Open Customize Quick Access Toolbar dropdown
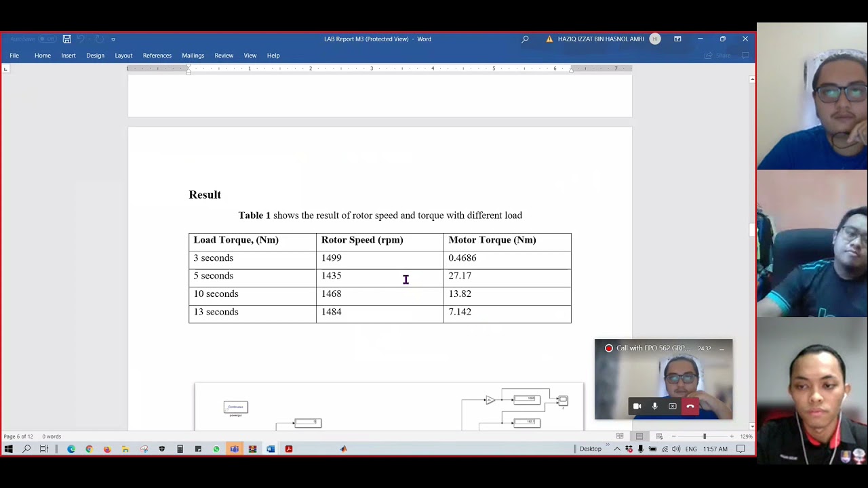868x488 pixels. (x=113, y=39)
